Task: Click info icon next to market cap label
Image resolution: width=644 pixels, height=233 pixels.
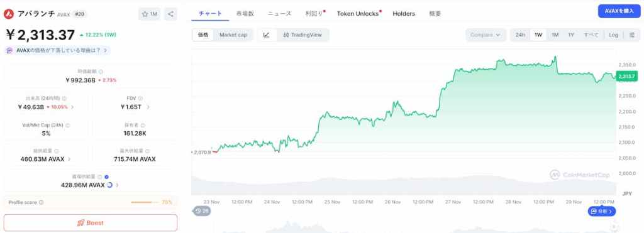Action: coord(101,72)
